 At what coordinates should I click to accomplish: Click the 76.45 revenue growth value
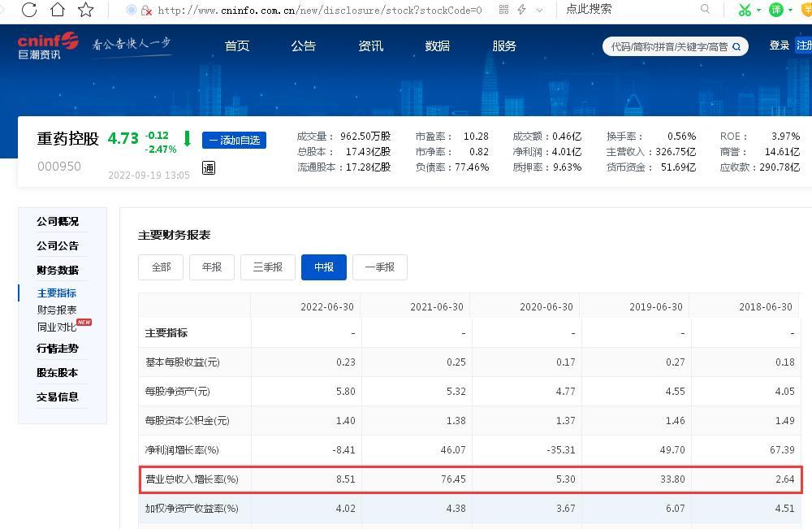tap(453, 479)
